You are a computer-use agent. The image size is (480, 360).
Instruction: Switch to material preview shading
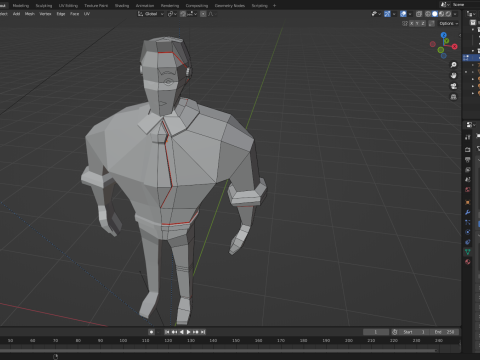click(442, 14)
